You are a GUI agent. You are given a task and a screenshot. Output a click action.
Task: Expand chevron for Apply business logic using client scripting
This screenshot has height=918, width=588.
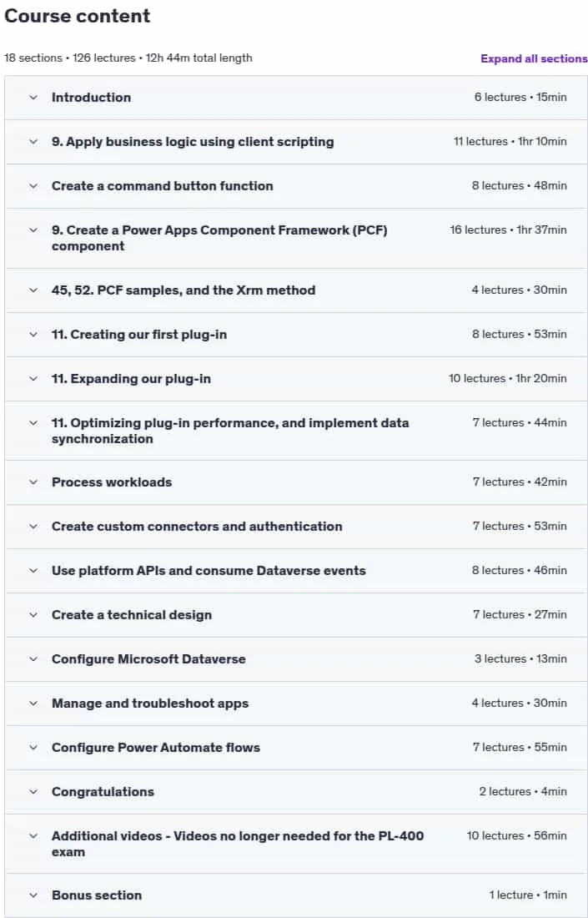pyautogui.click(x=33, y=142)
